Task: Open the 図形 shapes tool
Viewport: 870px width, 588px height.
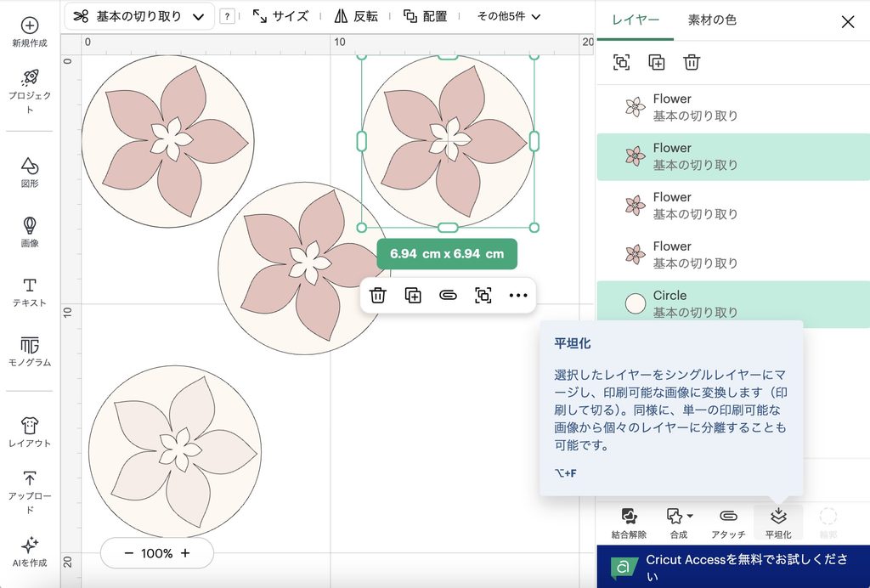Action: tap(30, 166)
